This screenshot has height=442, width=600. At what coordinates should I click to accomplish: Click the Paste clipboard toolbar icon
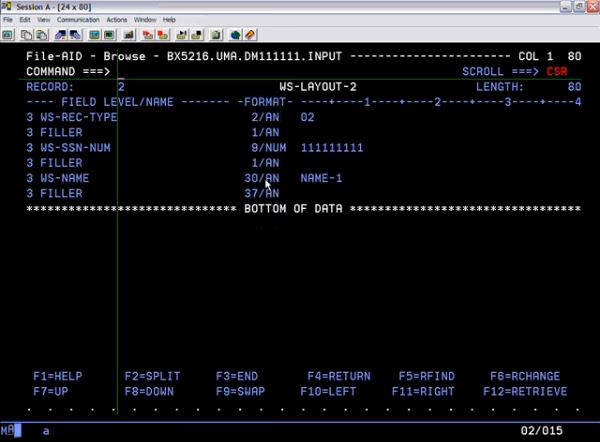[x=41, y=35]
